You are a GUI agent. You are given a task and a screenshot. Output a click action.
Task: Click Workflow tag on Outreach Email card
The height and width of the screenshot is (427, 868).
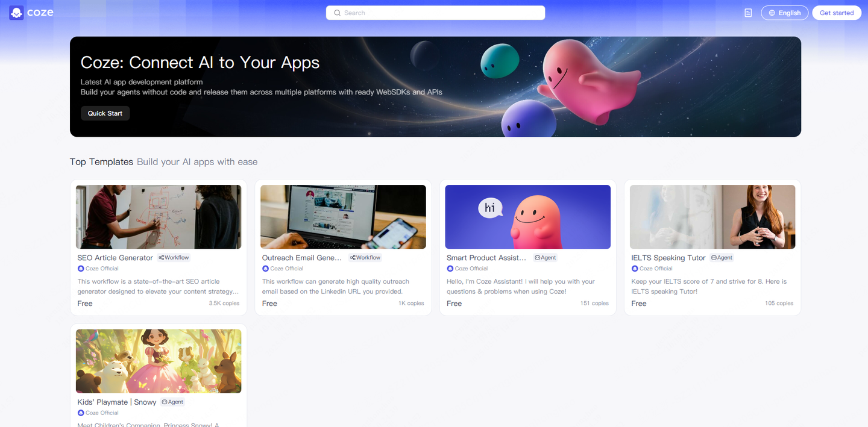[x=365, y=258]
